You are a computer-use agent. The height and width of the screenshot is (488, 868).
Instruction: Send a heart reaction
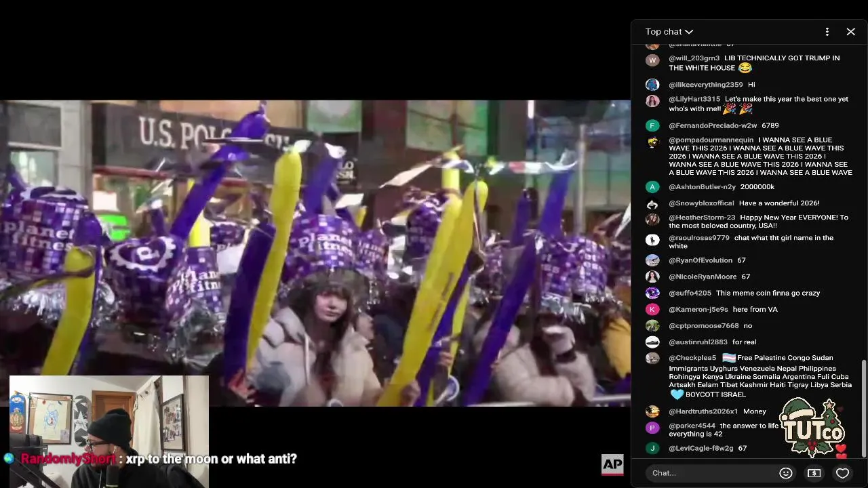(x=842, y=473)
